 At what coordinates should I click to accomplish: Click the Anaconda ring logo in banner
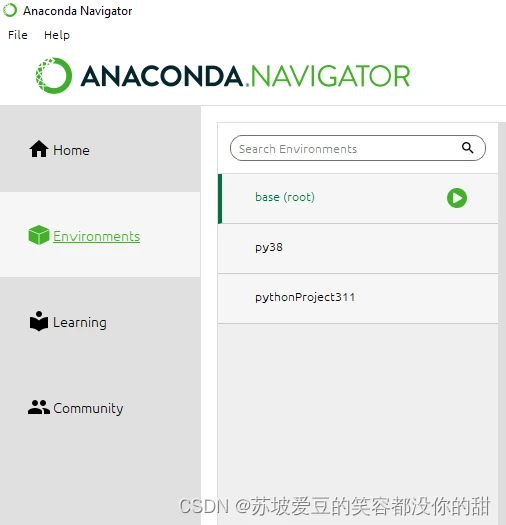(x=54, y=76)
